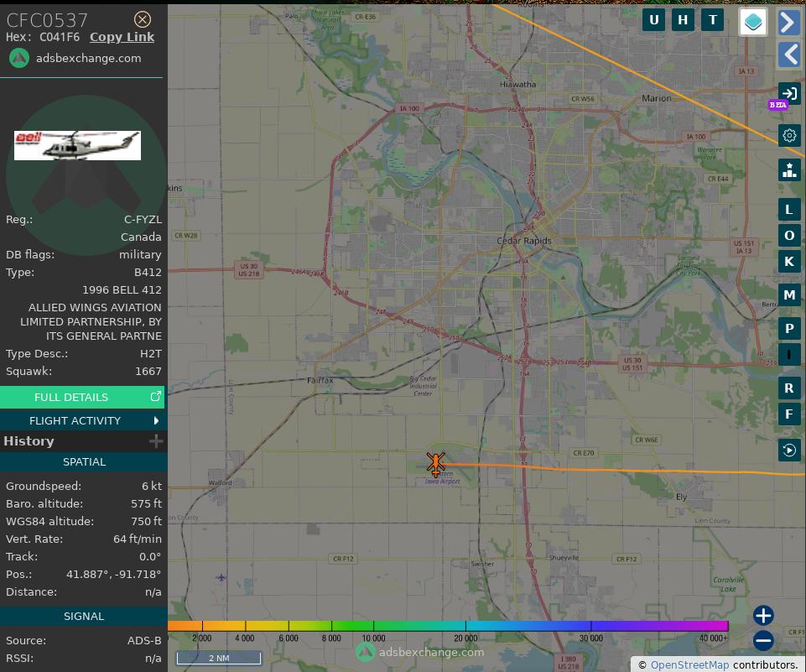Collapse sidebar with left chevron button

coord(789,55)
